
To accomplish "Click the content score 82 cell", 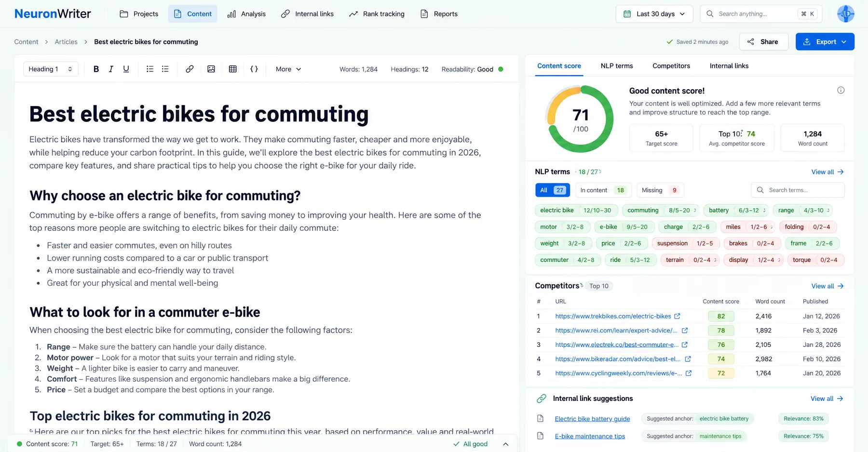I will [x=721, y=316].
